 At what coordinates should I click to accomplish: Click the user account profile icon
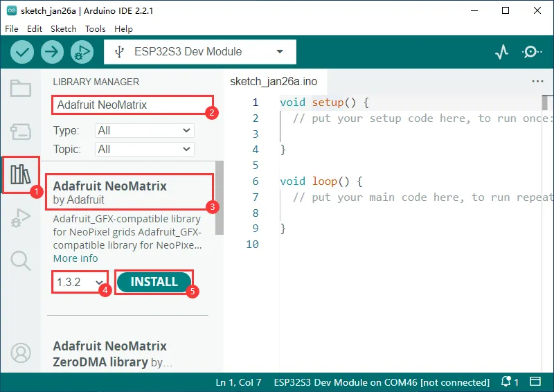click(21, 353)
